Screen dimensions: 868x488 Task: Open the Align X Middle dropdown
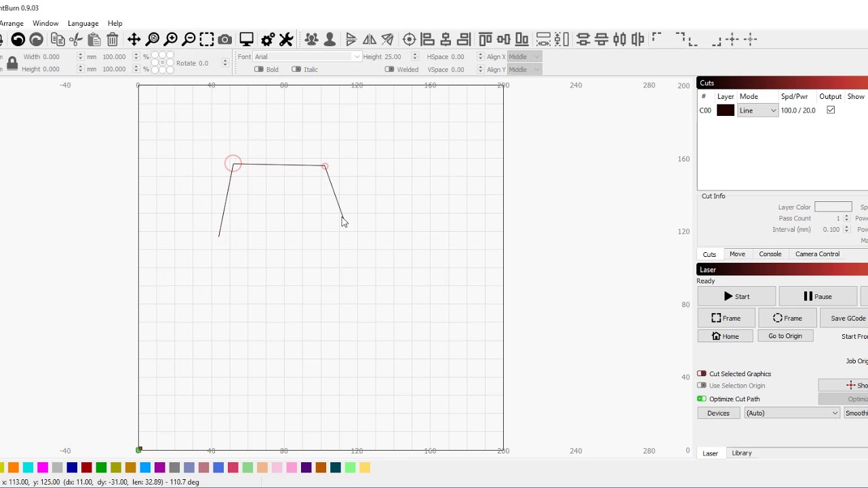pos(524,57)
